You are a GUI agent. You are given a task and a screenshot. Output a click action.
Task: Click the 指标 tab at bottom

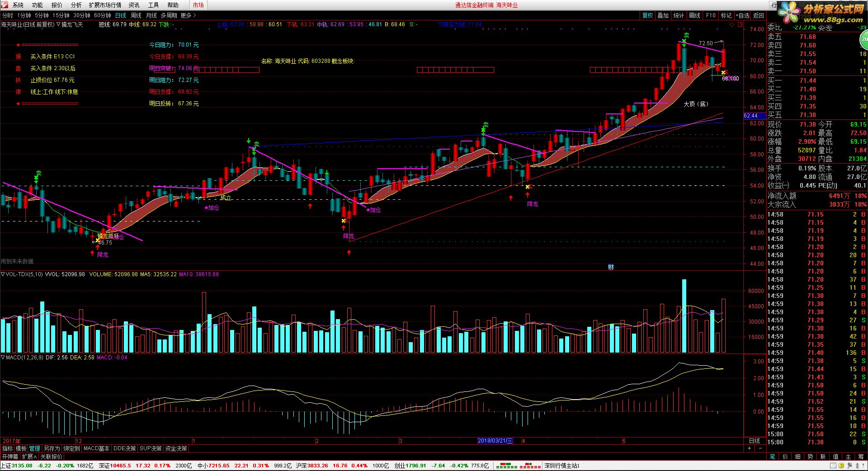(8, 448)
